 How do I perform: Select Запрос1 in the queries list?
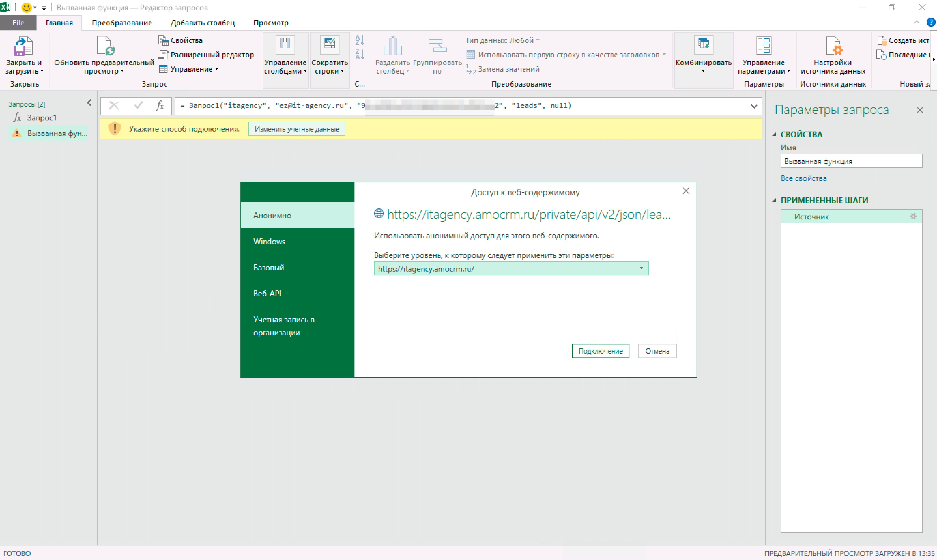click(x=42, y=118)
